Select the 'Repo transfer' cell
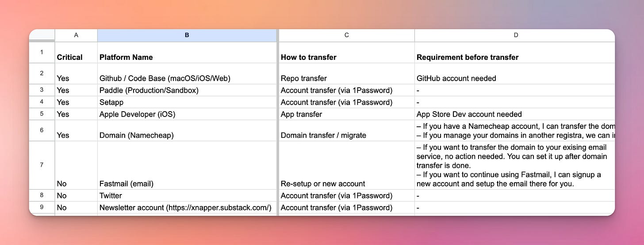This screenshot has width=644, height=245. pos(347,74)
